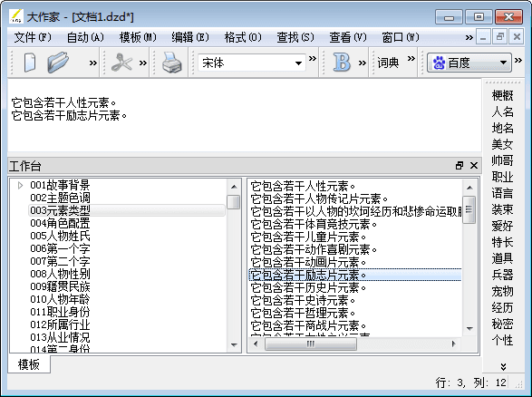The width and height of the screenshot is (532, 397).
Task: Select 002主题色调 in the tree
Action: pyautogui.click(x=60, y=198)
